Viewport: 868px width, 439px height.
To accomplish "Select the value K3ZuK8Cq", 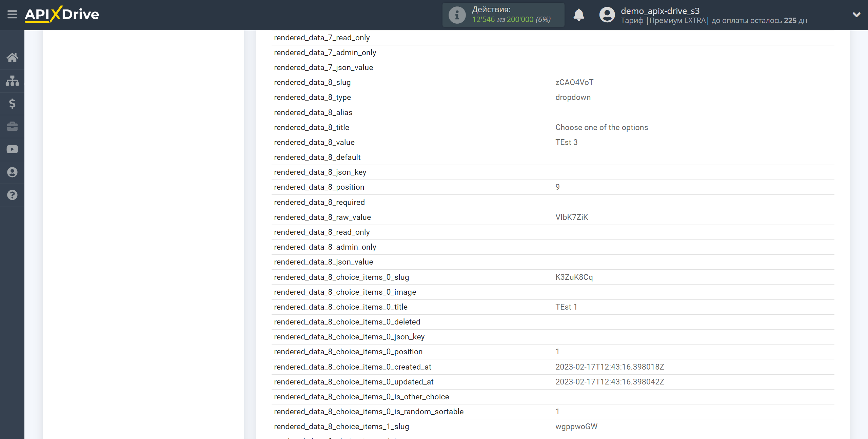I will pos(574,277).
